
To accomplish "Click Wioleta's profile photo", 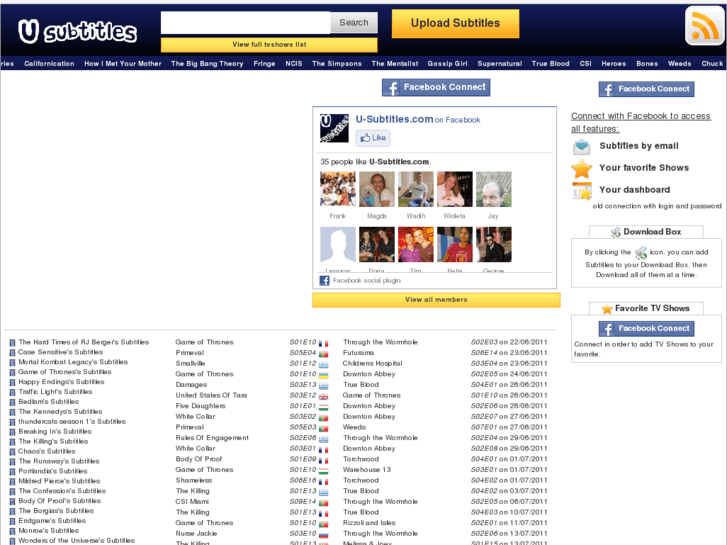I will click(x=455, y=189).
